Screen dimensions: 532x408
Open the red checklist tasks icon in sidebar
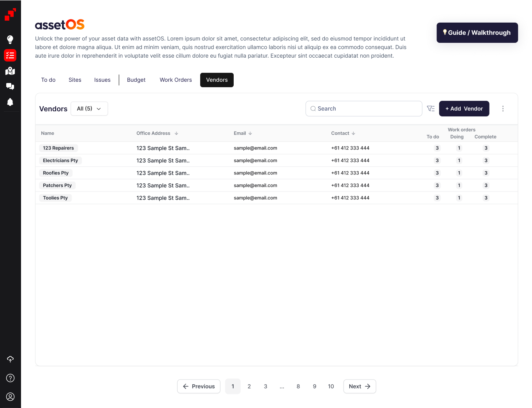(x=10, y=55)
